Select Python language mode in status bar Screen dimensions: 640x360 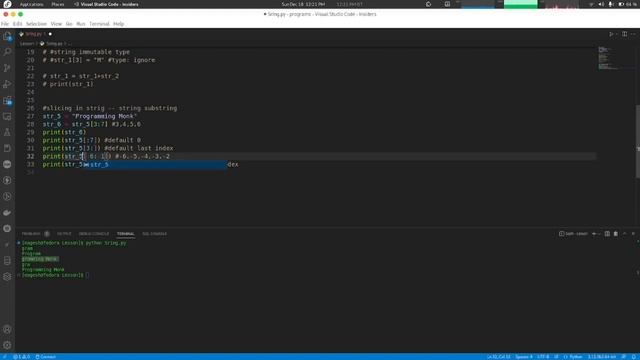[x=573, y=357]
